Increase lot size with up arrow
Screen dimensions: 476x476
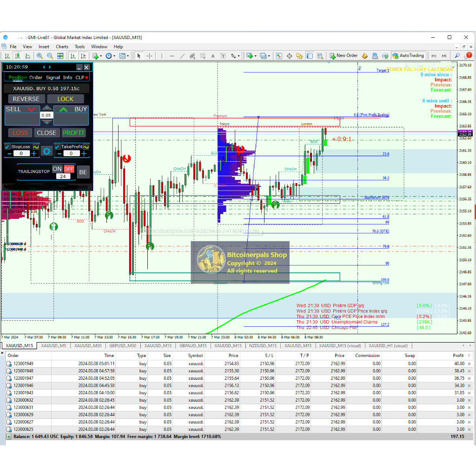point(46,108)
